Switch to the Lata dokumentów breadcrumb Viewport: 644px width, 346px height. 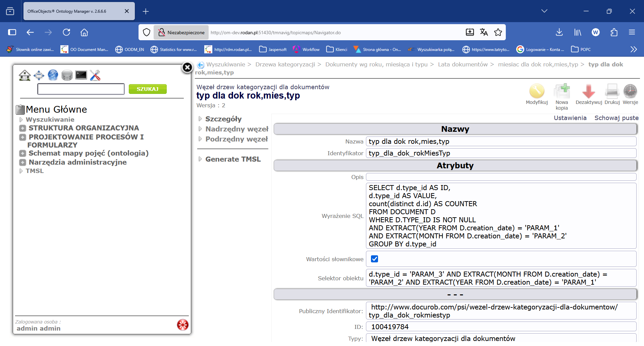point(463,64)
